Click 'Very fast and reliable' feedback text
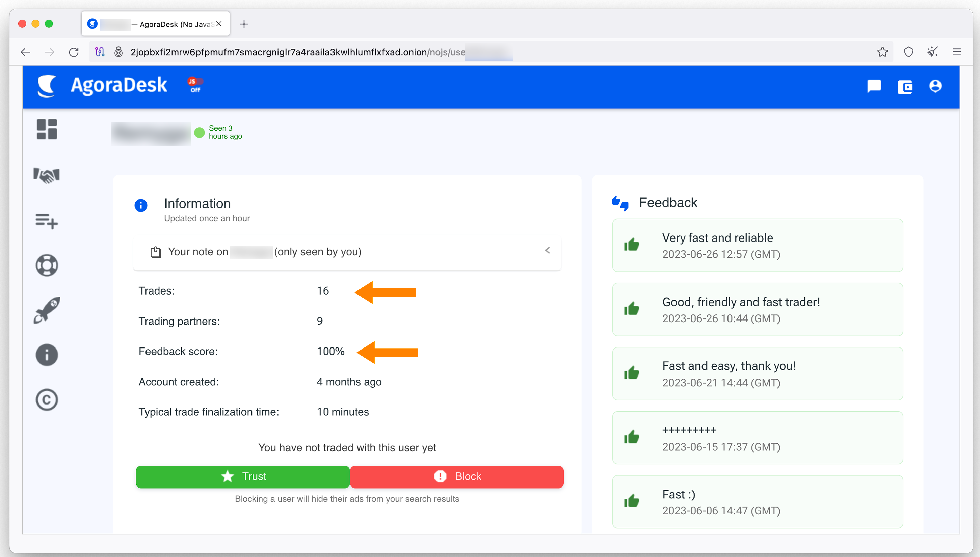Viewport: 980px width, 557px height. 717,238
